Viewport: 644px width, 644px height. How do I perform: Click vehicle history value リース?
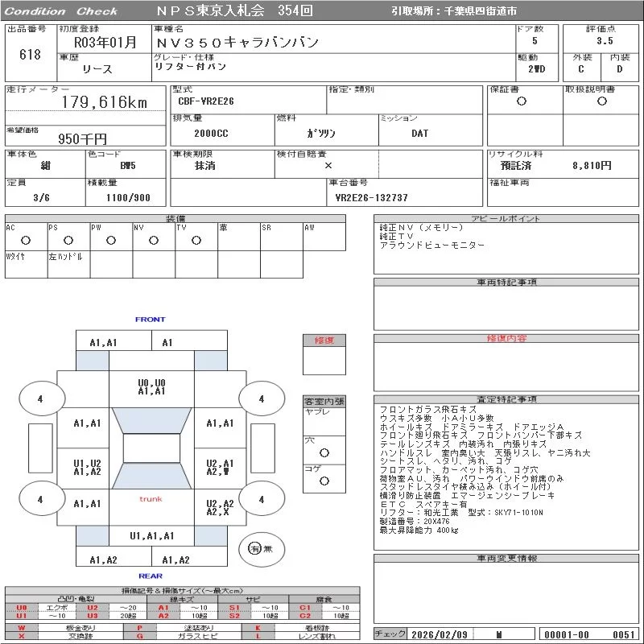(x=97, y=69)
